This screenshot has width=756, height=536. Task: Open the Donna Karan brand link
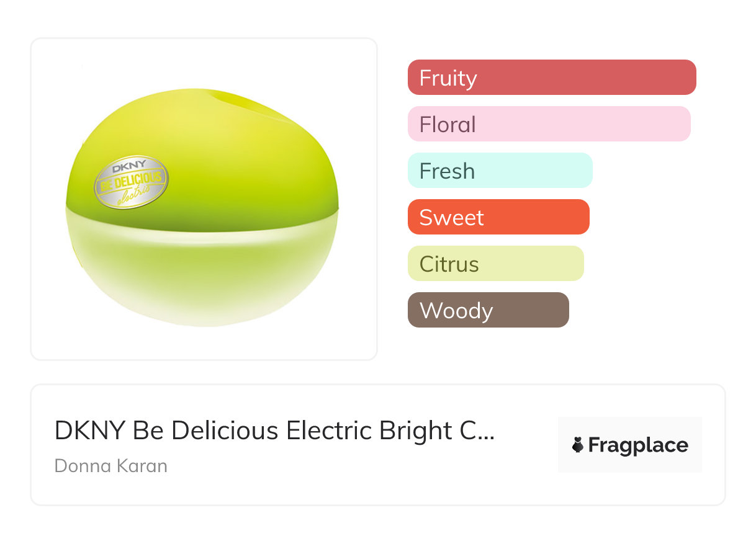tap(111, 465)
